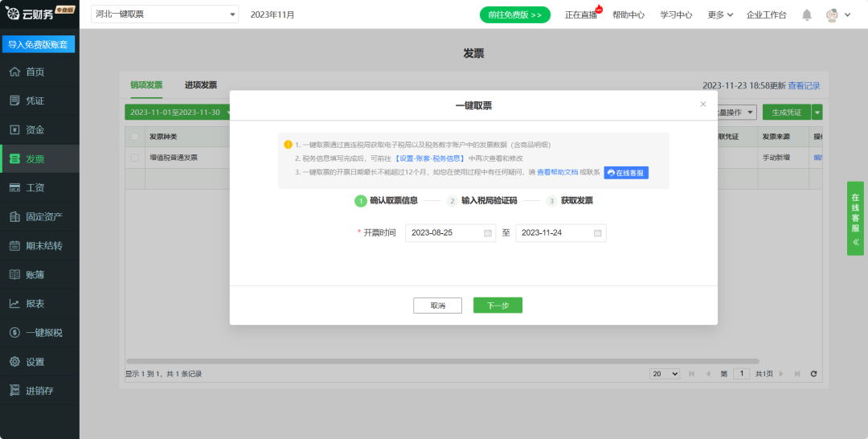Click the 下一步 button

click(x=497, y=306)
